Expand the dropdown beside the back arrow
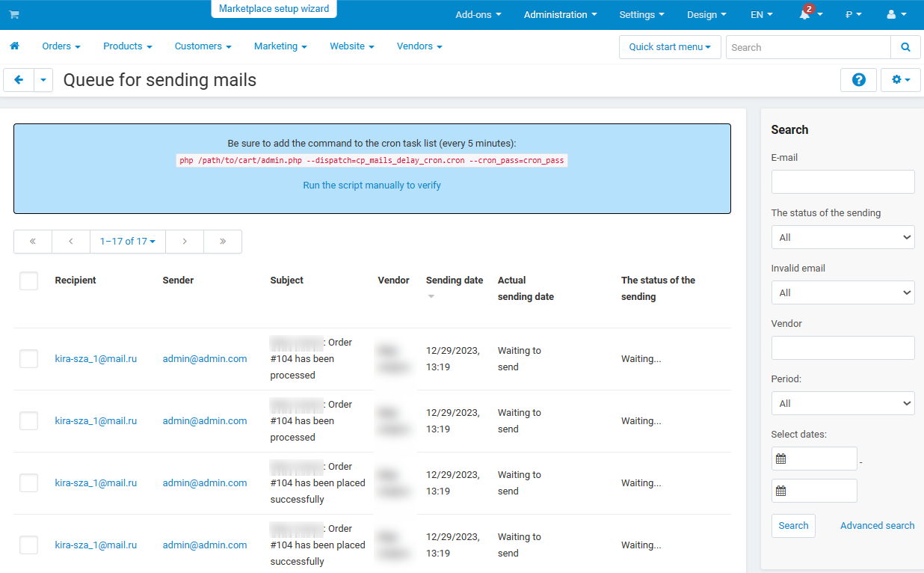The width and height of the screenshot is (924, 573). [43, 80]
